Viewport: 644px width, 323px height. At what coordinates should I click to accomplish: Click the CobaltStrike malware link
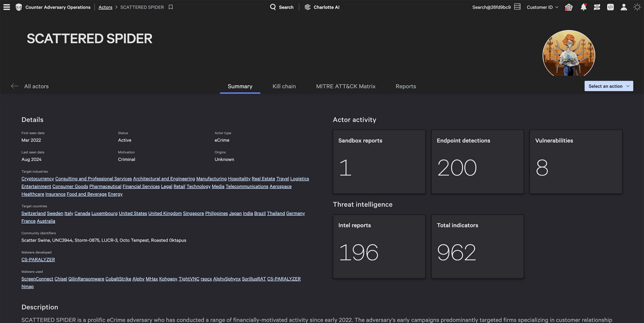pos(118,279)
